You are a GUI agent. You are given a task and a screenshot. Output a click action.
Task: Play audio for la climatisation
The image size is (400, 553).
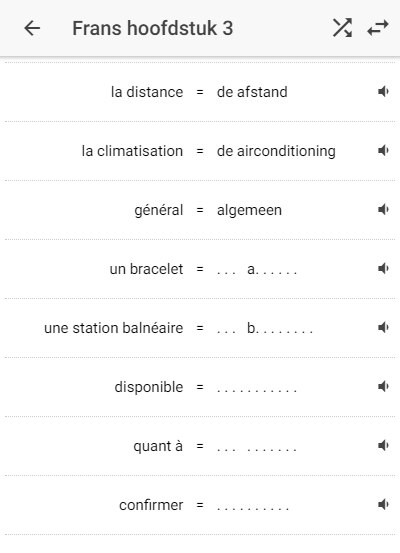(383, 151)
